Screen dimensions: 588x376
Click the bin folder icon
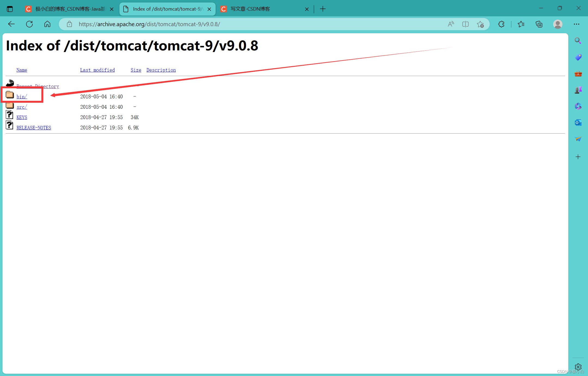10,95
